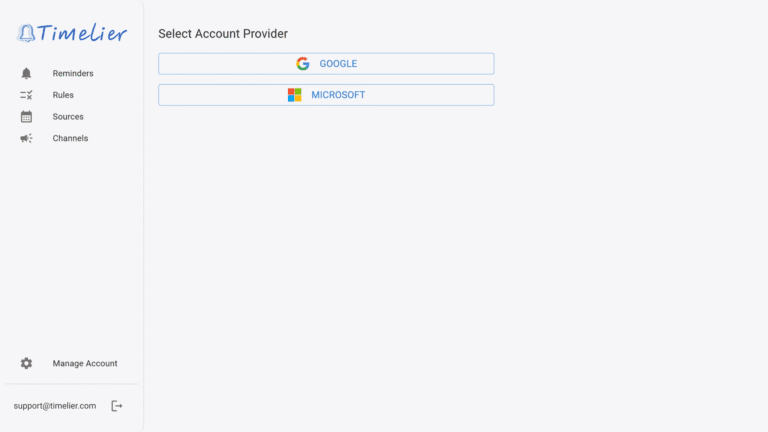Navigate to Sources in the sidebar

click(x=68, y=117)
